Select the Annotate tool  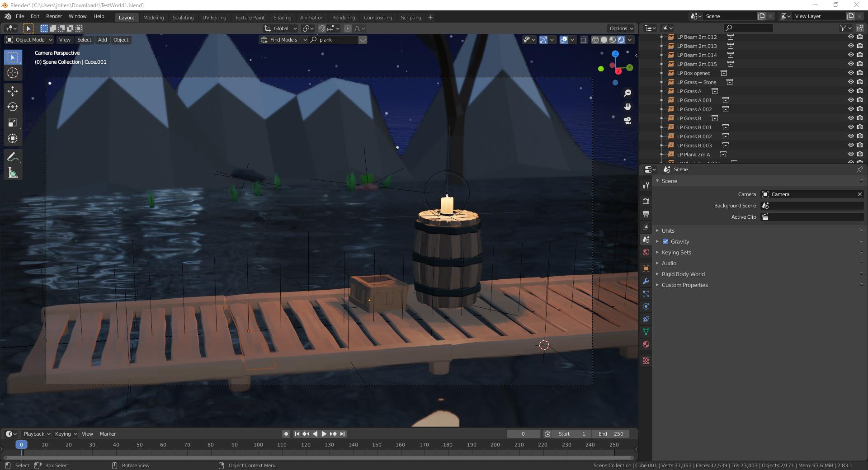12,156
